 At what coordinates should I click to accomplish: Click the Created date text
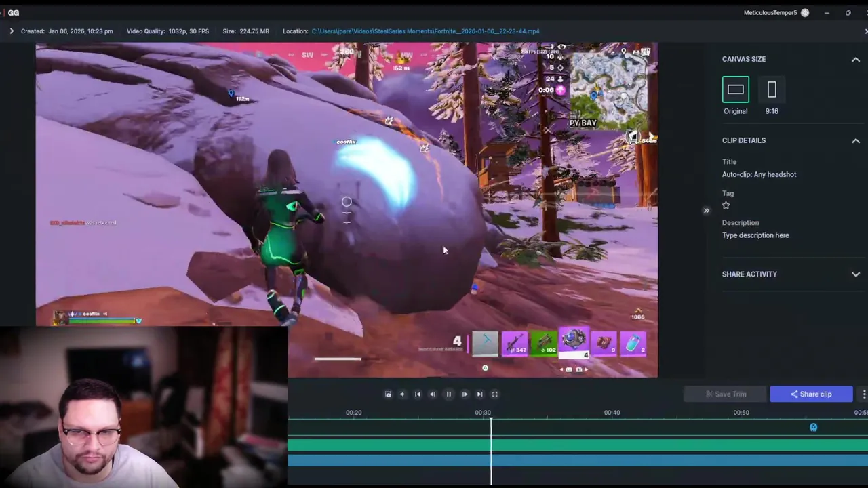(67, 31)
